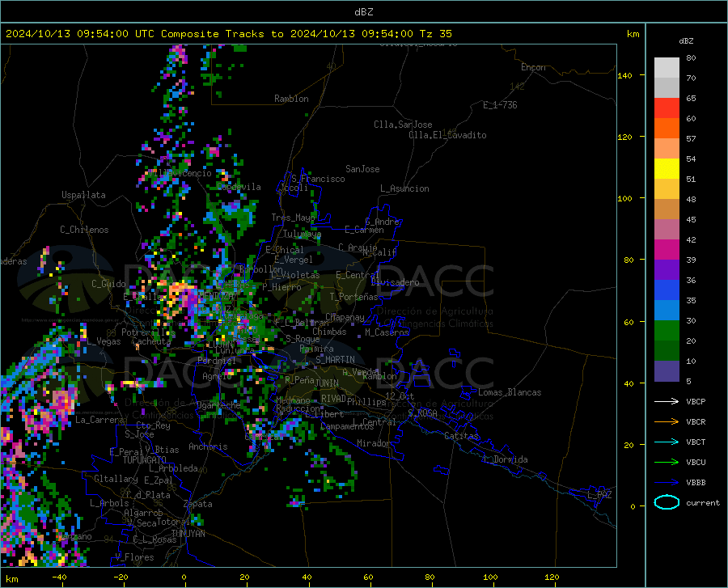Click the Tres_Mayo place label
The width and height of the screenshot is (728, 588).
point(293,218)
